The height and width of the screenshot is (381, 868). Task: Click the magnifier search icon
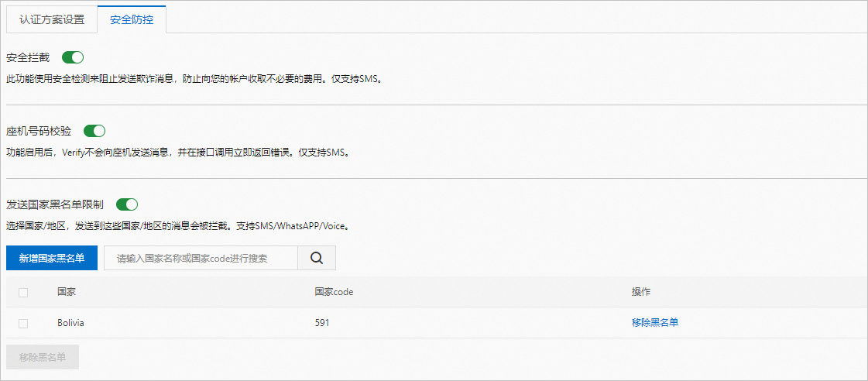[x=317, y=258]
